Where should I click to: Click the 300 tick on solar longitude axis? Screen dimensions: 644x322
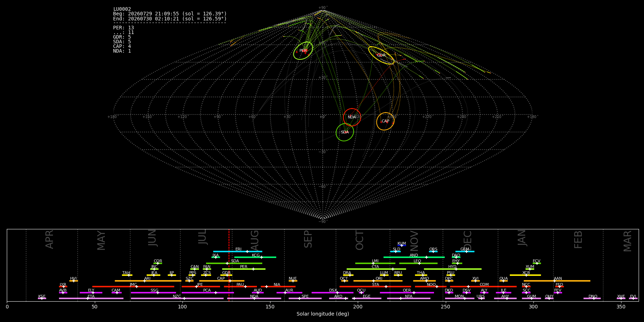pyautogui.click(x=533, y=307)
